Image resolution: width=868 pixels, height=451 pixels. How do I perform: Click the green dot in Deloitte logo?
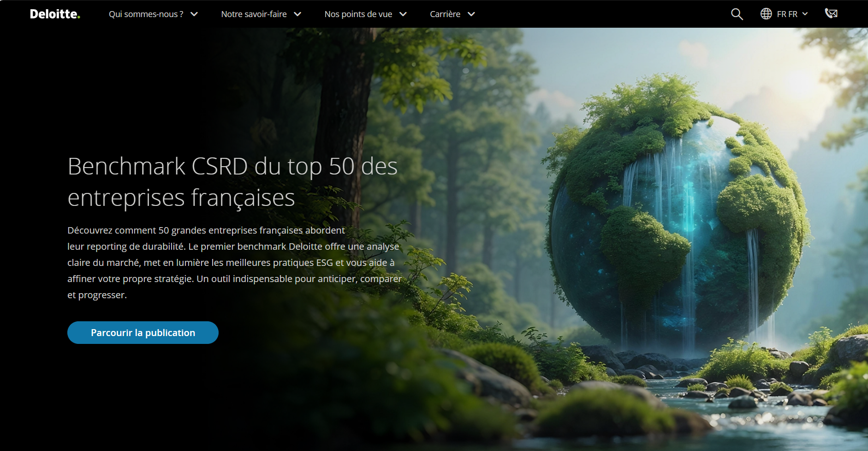[x=79, y=18]
